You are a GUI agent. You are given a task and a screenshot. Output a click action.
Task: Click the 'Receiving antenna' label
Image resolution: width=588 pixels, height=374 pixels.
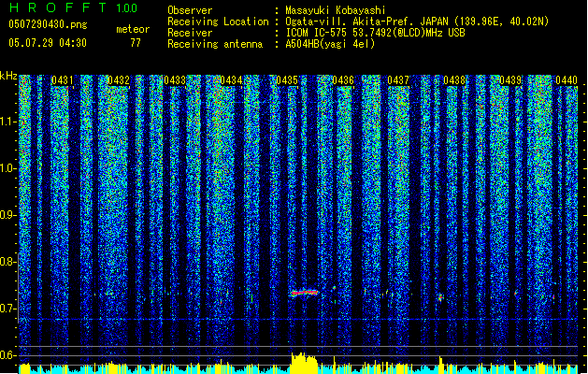[215, 44]
